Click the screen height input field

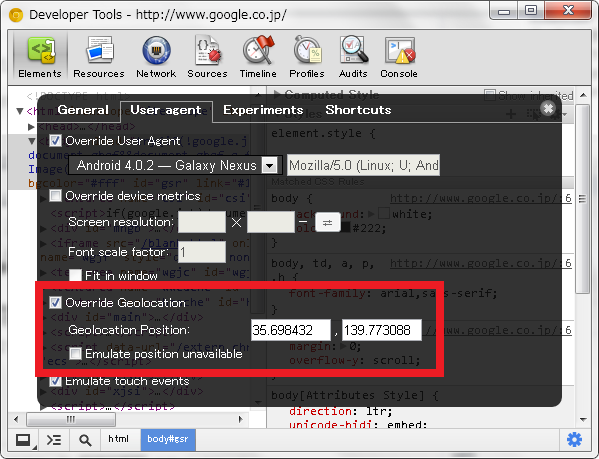pyautogui.click(x=270, y=222)
